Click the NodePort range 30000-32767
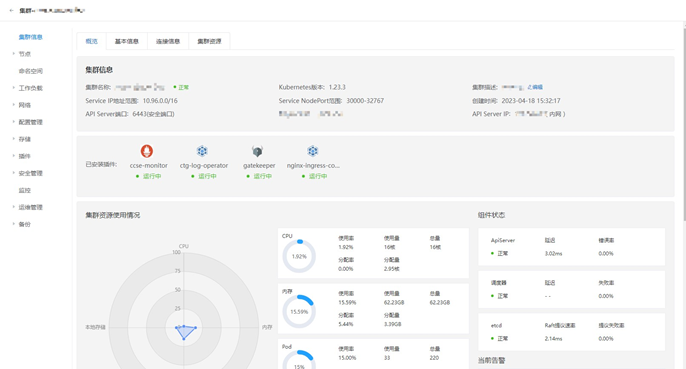 (365, 101)
